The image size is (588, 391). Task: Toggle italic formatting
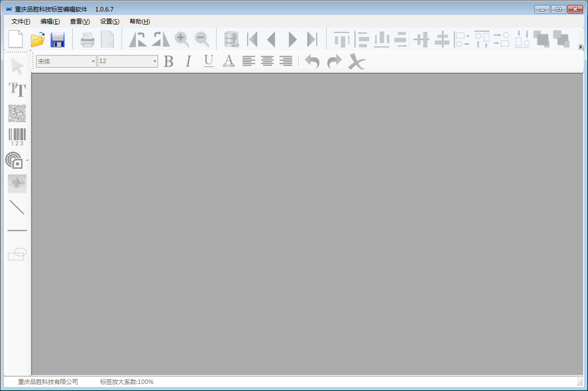pos(188,61)
